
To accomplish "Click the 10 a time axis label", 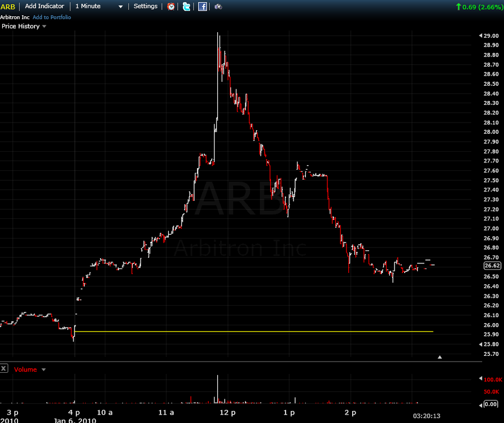I will [x=105, y=413].
